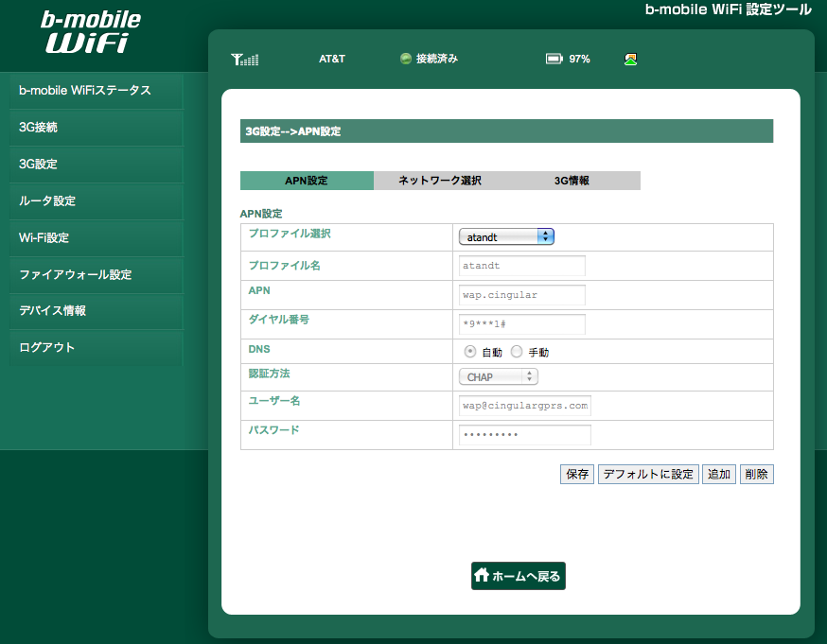Click the ホームへ戻る button
Viewport: 827px width, 644px height.
pyautogui.click(x=519, y=576)
